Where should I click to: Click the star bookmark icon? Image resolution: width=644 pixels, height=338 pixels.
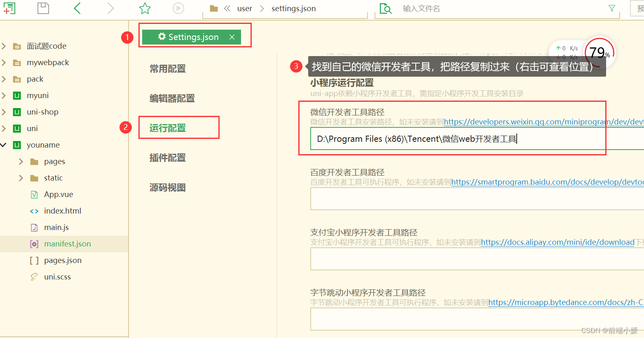pos(145,8)
